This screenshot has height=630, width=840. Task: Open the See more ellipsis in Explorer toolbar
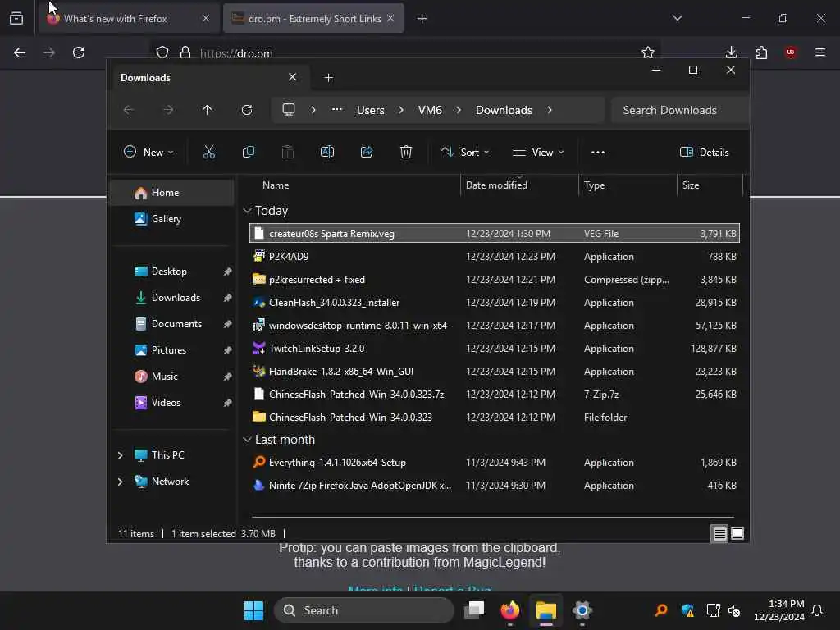[x=598, y=152]
